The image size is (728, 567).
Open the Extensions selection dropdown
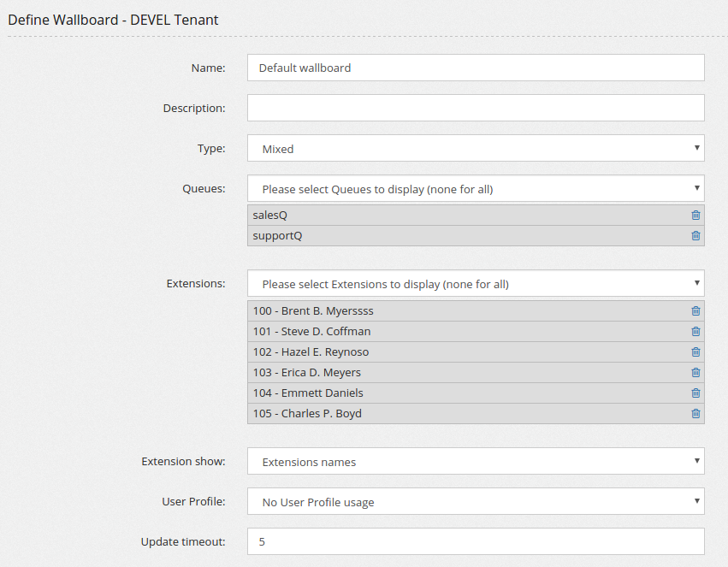(x=476, y=284)
